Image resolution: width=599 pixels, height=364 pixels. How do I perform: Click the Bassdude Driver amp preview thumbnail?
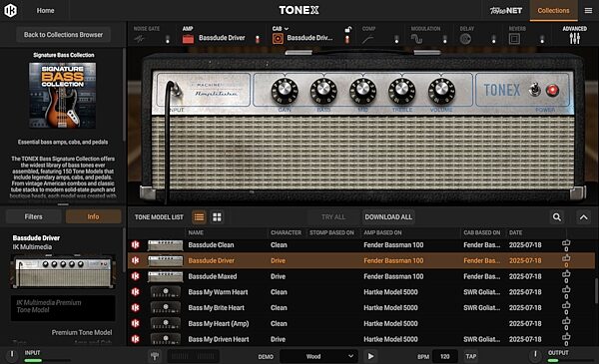[x=63, y=272]
